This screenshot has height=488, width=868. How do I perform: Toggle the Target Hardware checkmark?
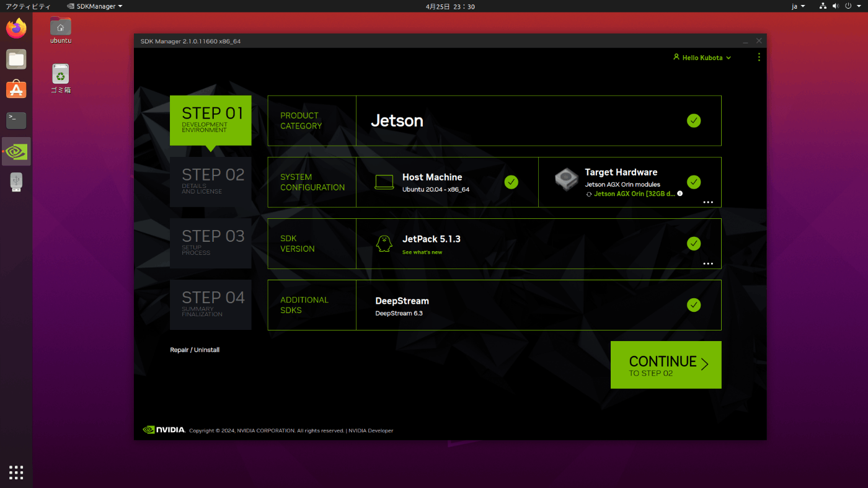(694, 182)
